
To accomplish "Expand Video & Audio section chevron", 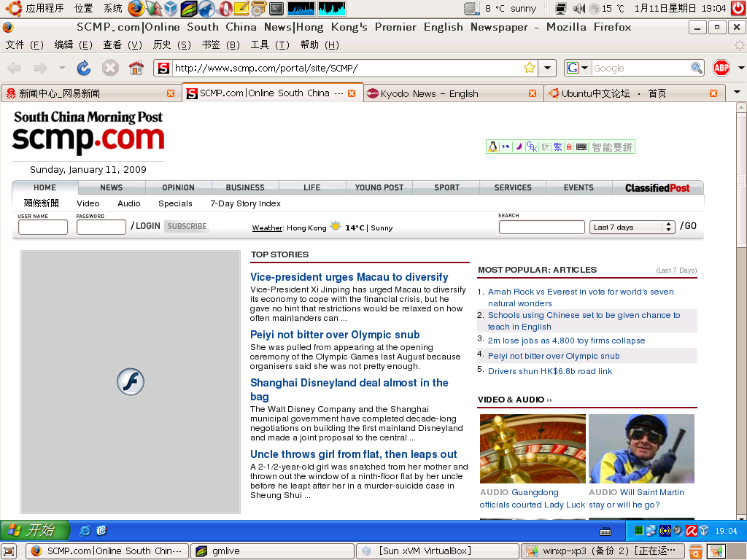I will point(549,400).
